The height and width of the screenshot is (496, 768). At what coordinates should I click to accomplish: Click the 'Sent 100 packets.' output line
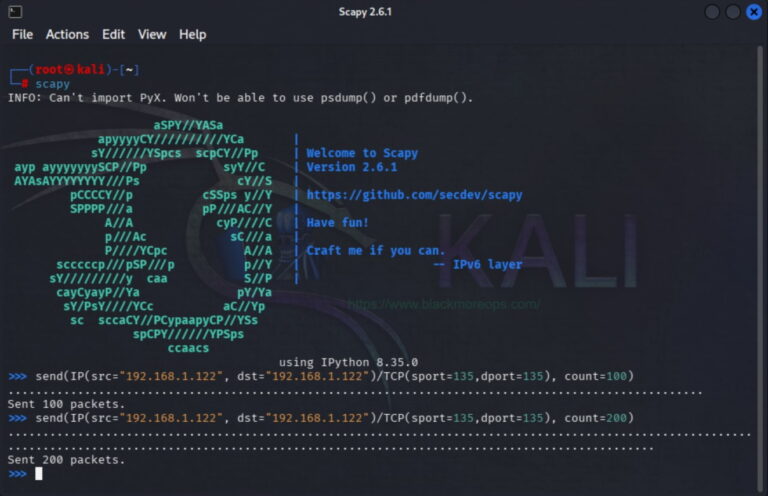coord(66,404)
